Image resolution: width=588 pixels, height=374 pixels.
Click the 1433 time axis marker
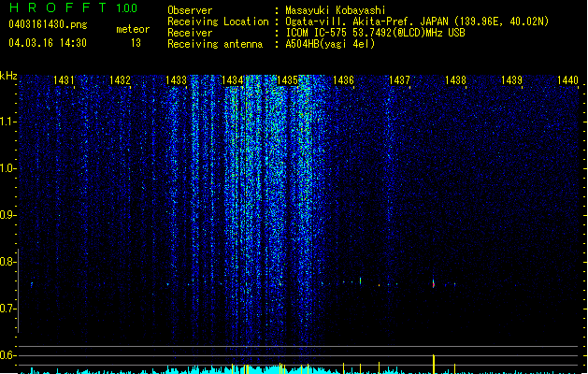click(x=176, y=80)
